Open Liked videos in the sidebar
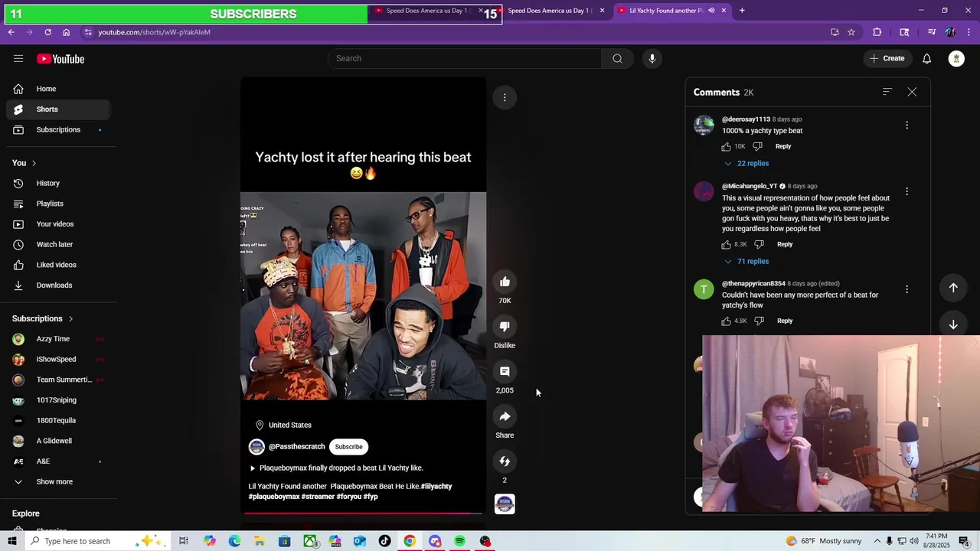Screen dimensions: 980x551 pyautogui.click(x=58, y=265)
